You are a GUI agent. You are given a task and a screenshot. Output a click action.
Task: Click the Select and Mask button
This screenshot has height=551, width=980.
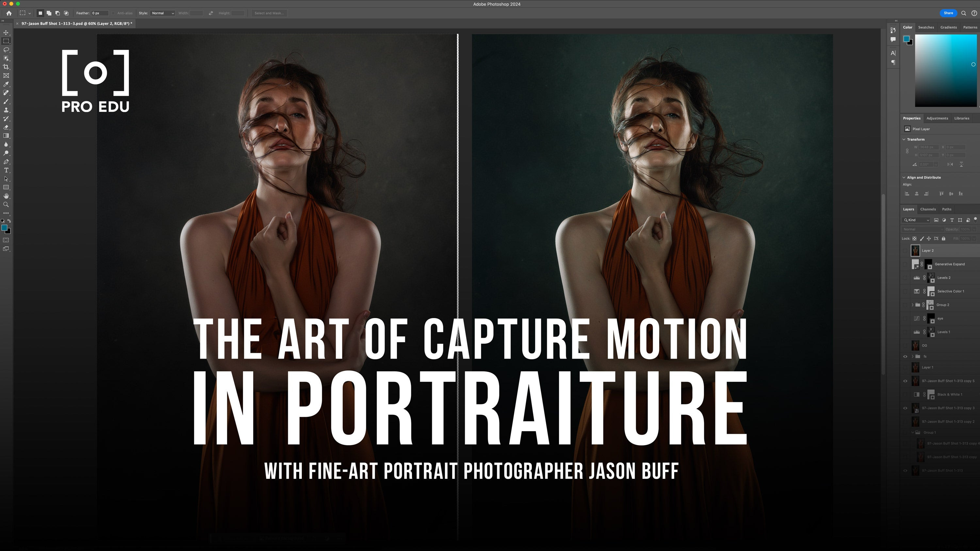269,13
